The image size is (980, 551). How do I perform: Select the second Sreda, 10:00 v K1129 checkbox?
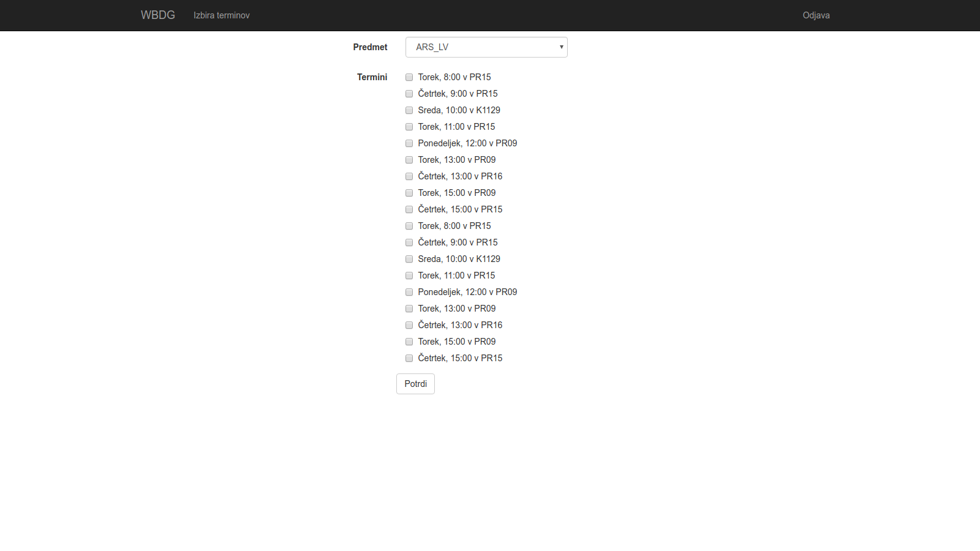[409, 259]
